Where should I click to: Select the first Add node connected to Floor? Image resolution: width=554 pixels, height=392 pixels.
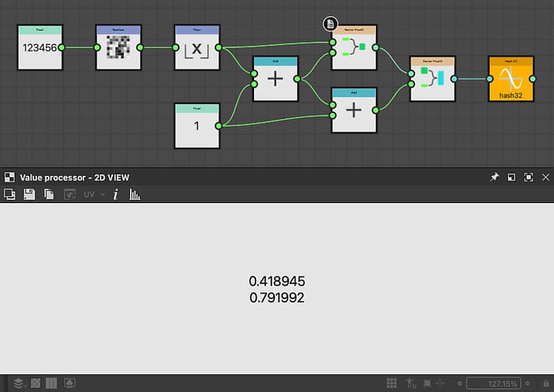(x=276, y=79)
